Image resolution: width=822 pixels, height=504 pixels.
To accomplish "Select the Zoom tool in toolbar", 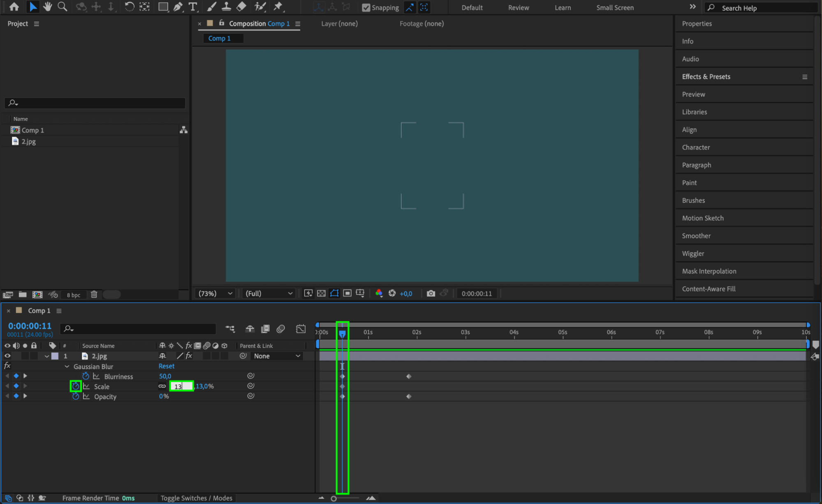I will pos(63,7).
